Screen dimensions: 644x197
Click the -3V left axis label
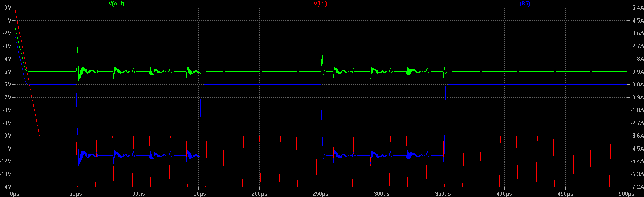[7, 46]
